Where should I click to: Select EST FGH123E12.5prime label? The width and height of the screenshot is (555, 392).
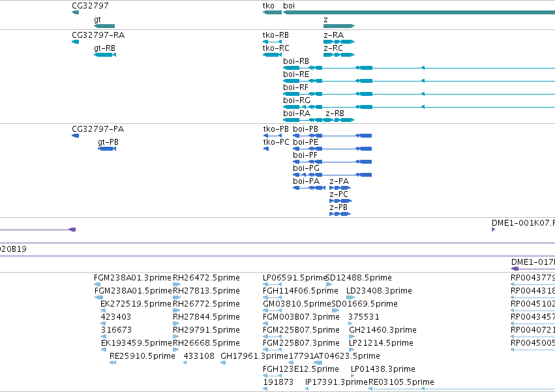(x=301, y=369)
